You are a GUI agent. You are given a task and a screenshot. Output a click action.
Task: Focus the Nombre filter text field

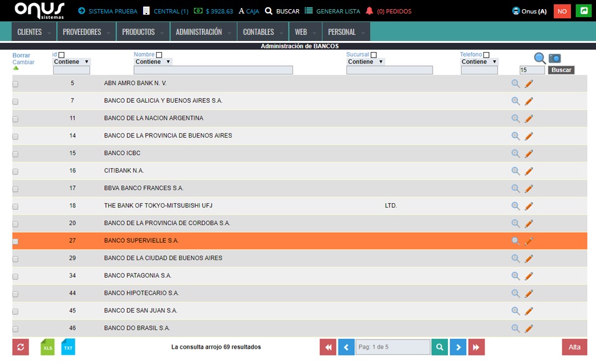click(213, 70)
